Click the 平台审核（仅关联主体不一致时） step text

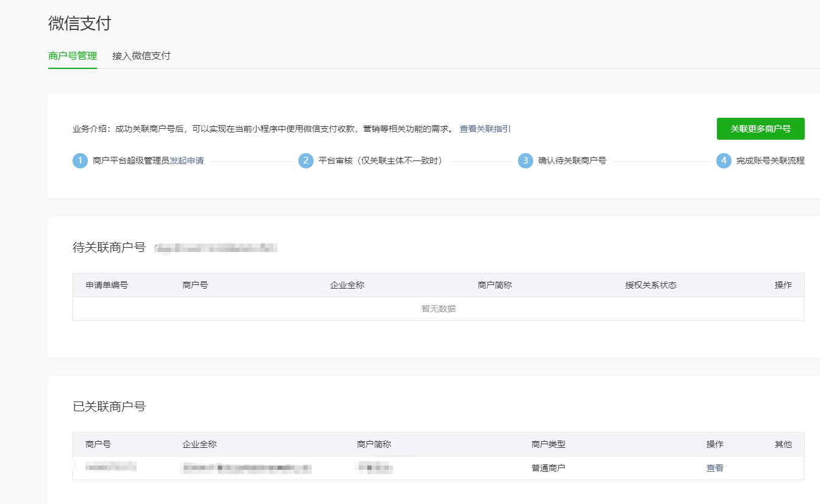click(381, 161)
